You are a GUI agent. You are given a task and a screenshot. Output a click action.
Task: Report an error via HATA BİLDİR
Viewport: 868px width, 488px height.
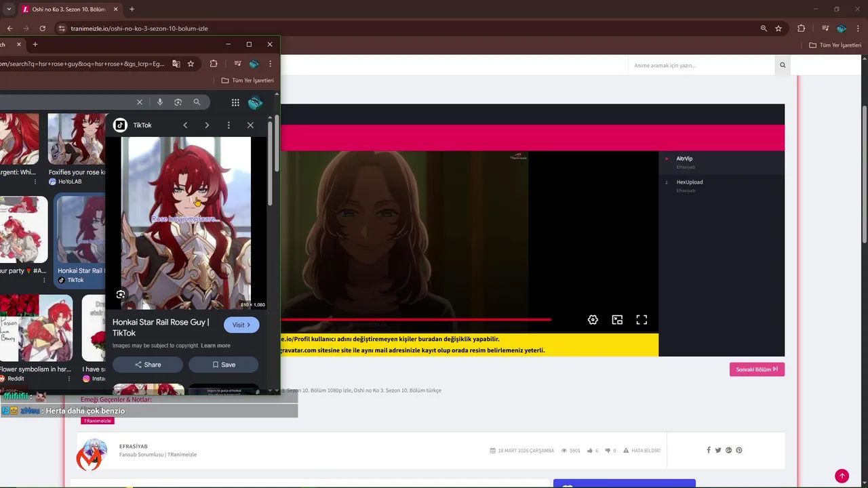[642, 450]
